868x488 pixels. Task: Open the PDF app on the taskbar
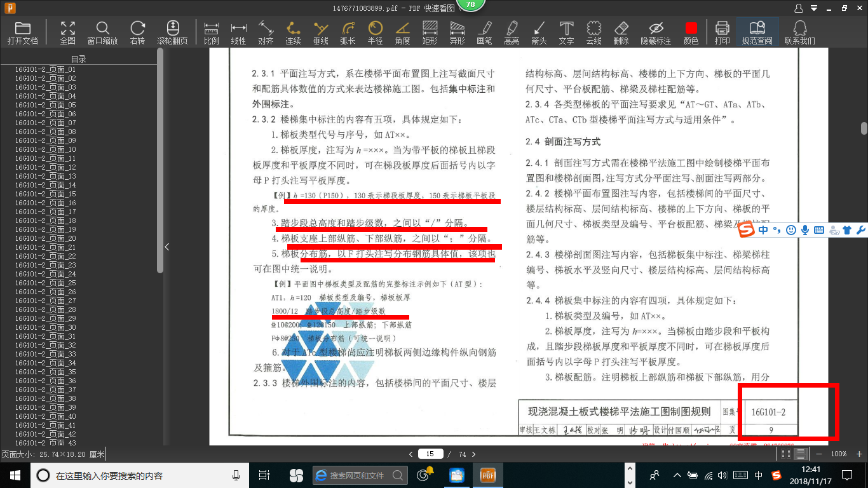[487, 475]
